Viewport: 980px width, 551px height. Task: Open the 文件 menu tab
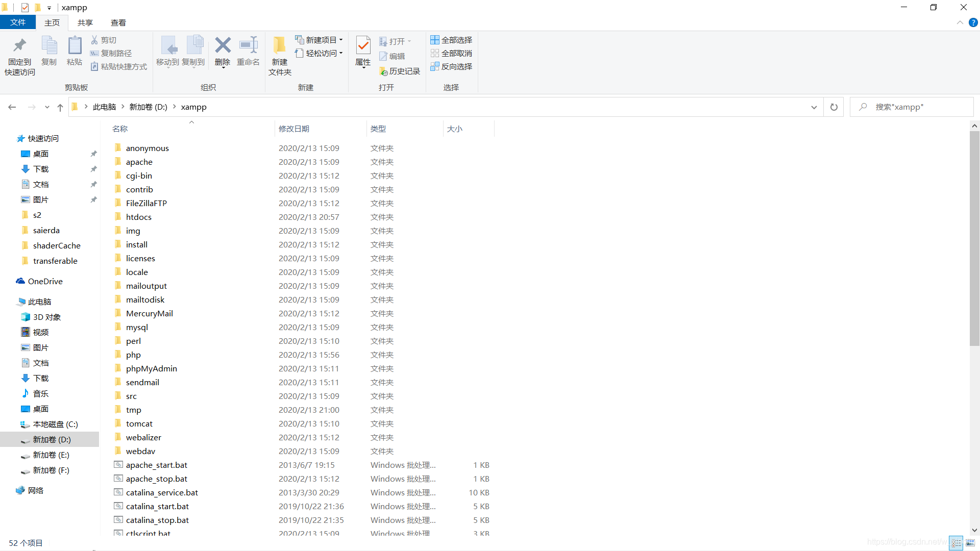click(18, 22)
